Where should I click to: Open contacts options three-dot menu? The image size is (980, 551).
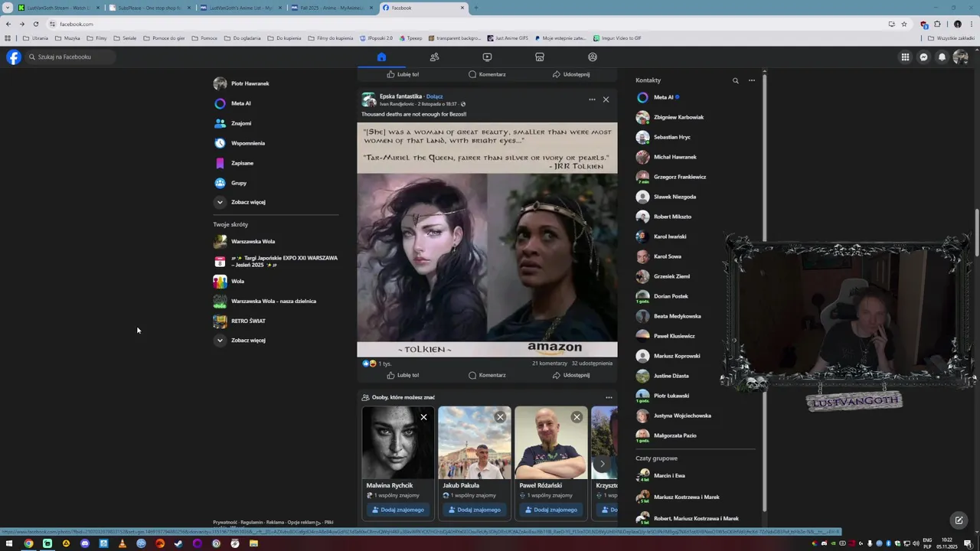[x=752, y=80]
